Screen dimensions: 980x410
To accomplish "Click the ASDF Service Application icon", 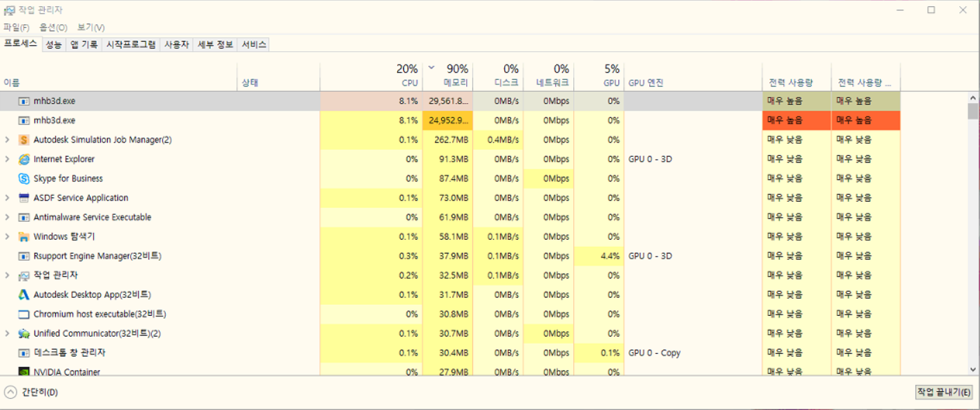I will (24, 198).
